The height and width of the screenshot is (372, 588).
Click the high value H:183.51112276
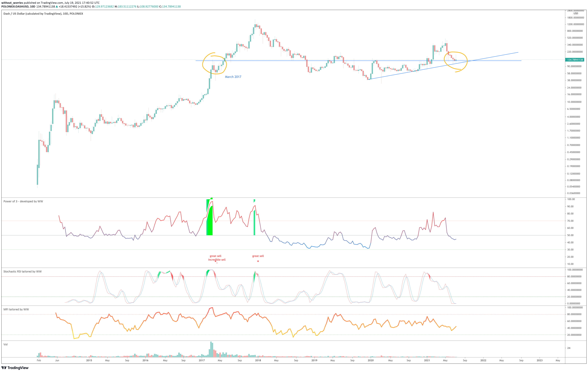coord(125,7)
